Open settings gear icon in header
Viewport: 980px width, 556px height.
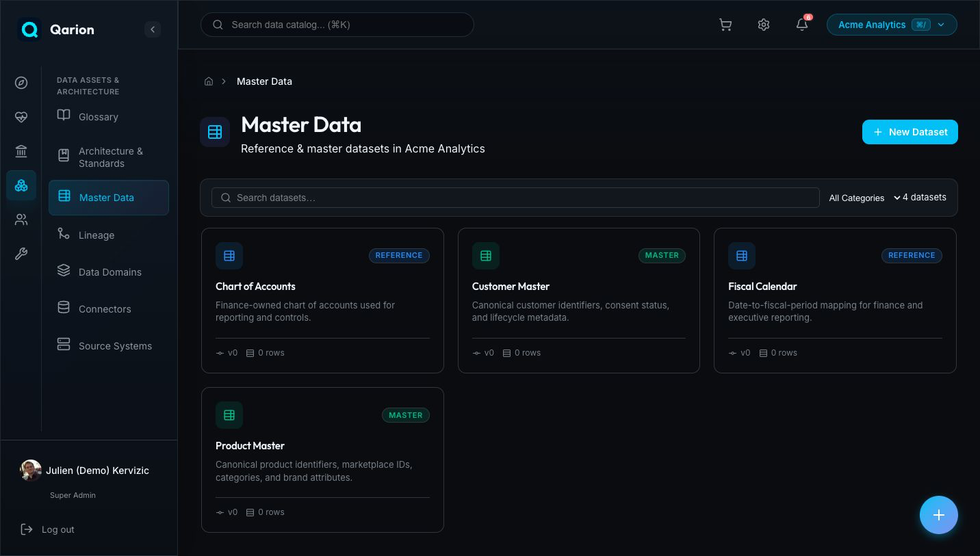coord(764,25)
